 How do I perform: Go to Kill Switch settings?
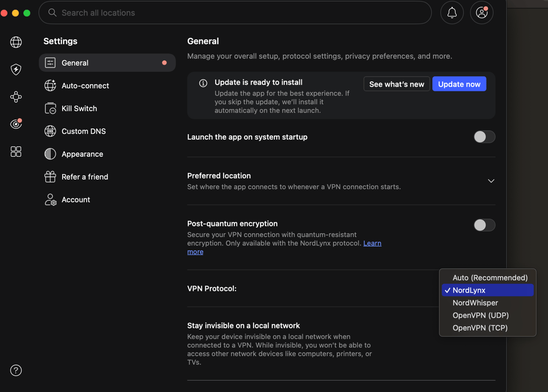[107, 109]
